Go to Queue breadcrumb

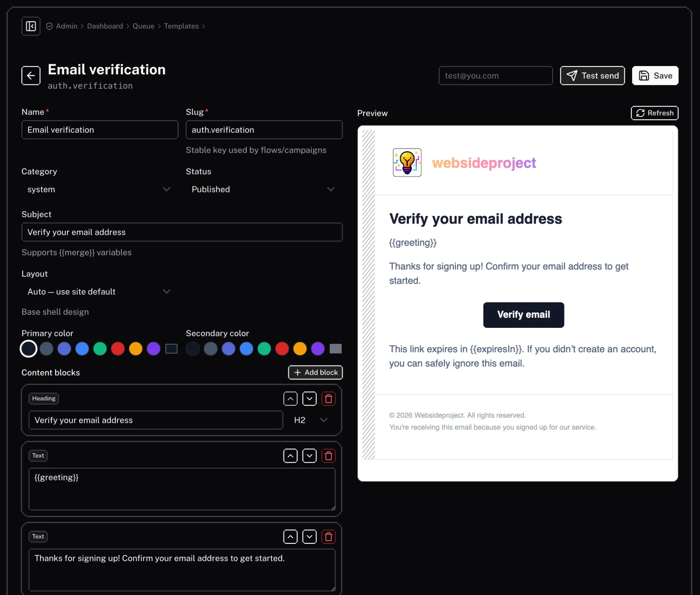[x=143, y=26]
